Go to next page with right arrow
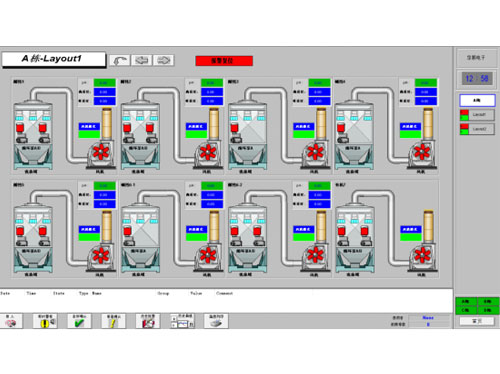The height and width of the screenshot is (374, 500). point(163,60)
